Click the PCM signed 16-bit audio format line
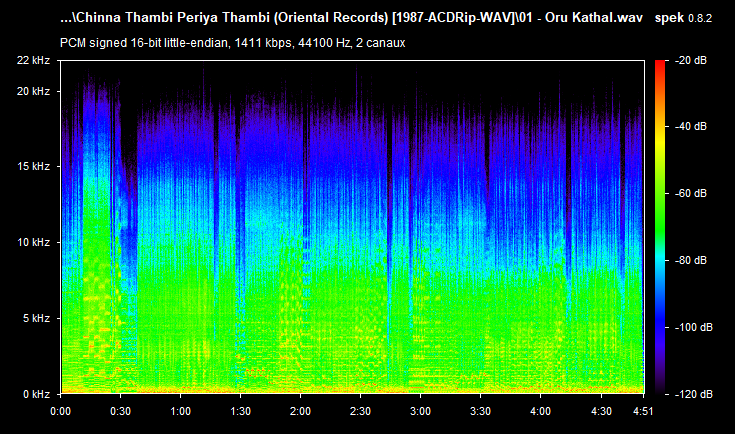 (232, 43)
